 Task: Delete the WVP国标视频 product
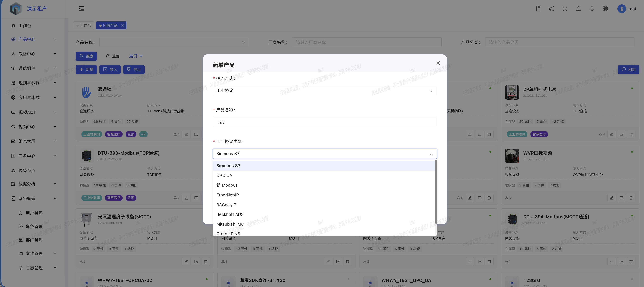(x=631, y=198)
